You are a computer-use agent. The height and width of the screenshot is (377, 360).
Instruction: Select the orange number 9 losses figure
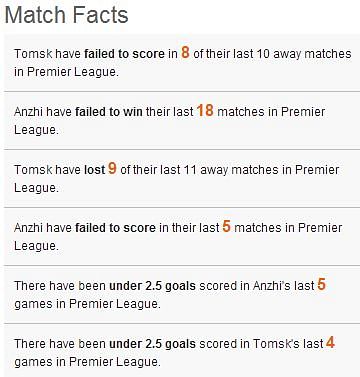pyautogui.click(x=112, y=168)
